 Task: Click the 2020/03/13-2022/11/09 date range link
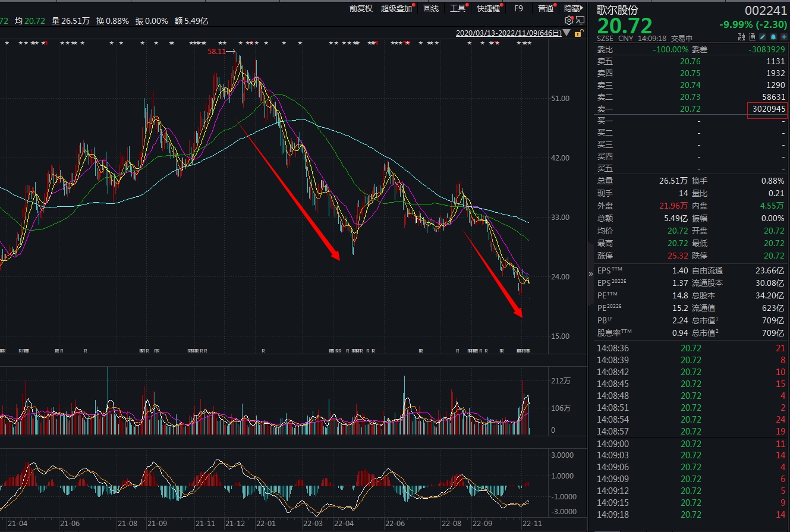pyautogui.click(x=508, y=33)
